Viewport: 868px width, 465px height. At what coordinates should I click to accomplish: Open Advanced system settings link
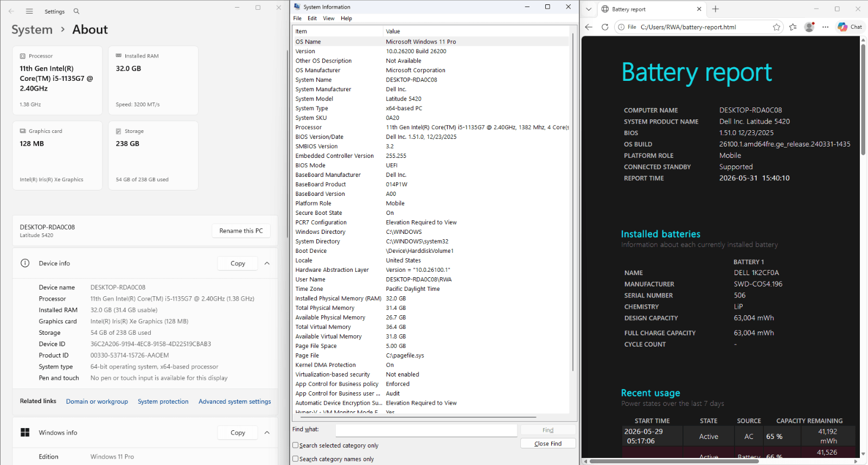click(x=235, y=402)
